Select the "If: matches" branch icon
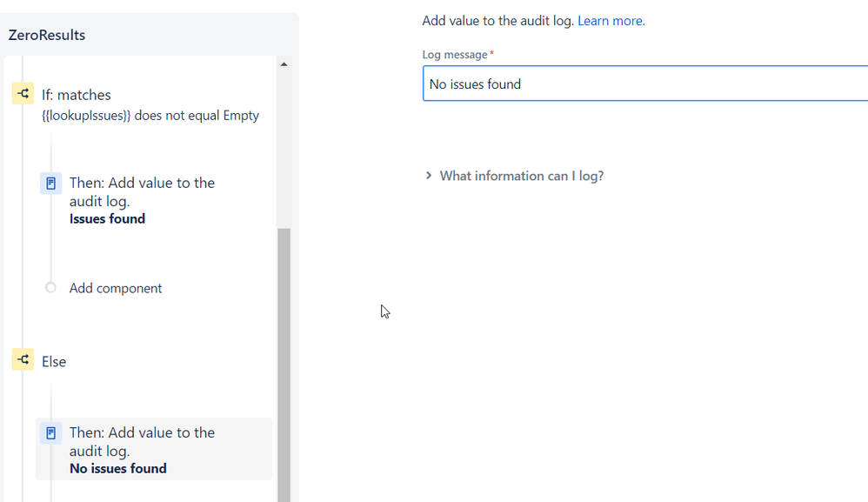Screen dimensions: 868x502 click(x=23, y=93)
